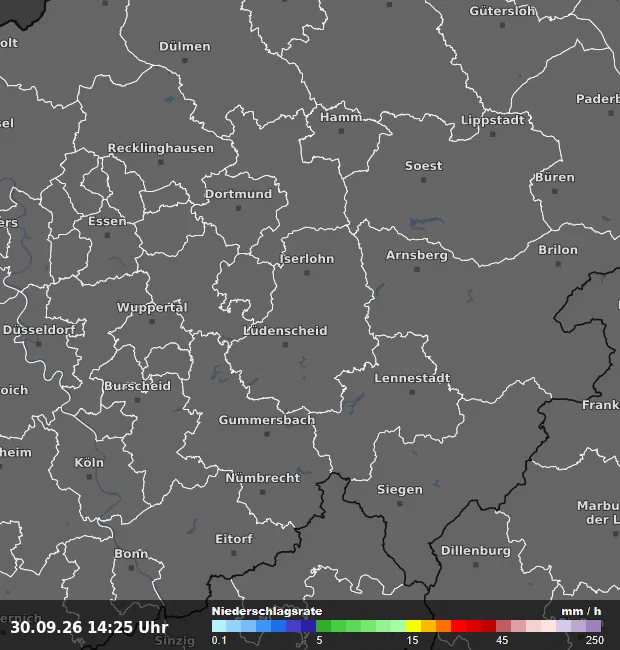The height and width of the screenshot is (650, 620).
Task: Click the dark green 5 mm/h swatch
Action: tap(324, 626)
